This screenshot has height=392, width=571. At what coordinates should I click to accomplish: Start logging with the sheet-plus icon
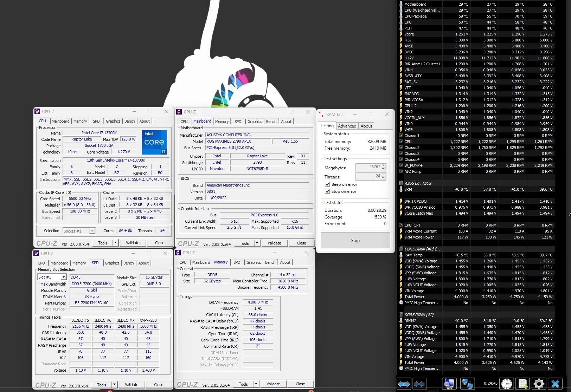pyautogui.click(x=523, y=384)
